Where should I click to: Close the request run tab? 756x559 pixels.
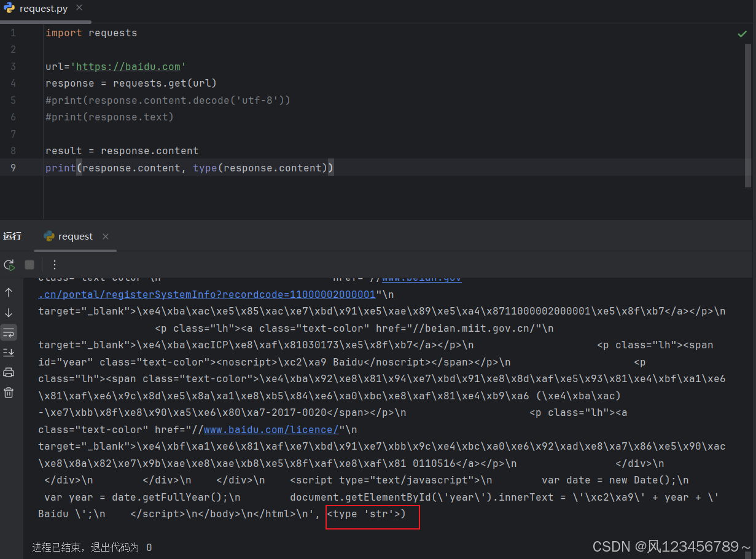click(x=106, y=237)
